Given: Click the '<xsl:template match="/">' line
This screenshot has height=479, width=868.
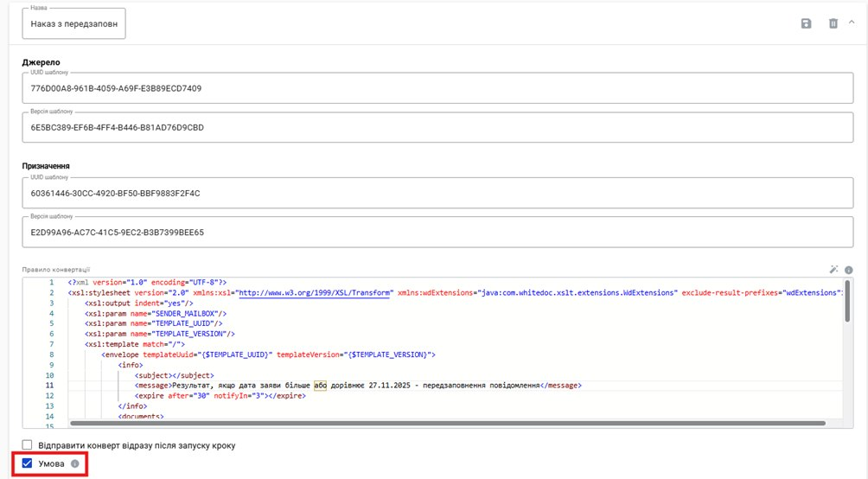Looking at the screenshot, I should [135, 344].
